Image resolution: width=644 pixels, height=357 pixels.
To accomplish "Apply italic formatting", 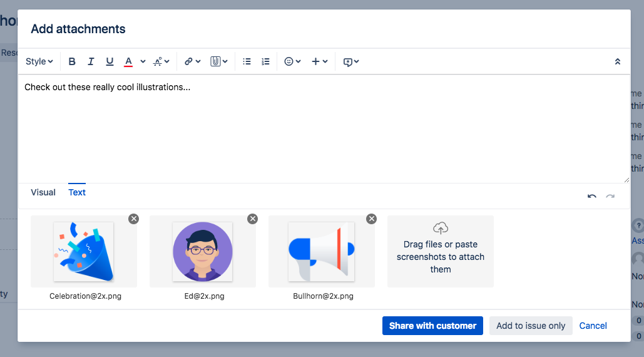I will coord(91,61).
